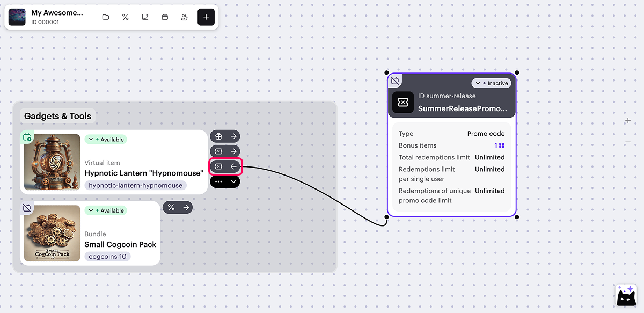
Task: Click the calendar icon in top toolbar
Action: [x=165, y=17]
